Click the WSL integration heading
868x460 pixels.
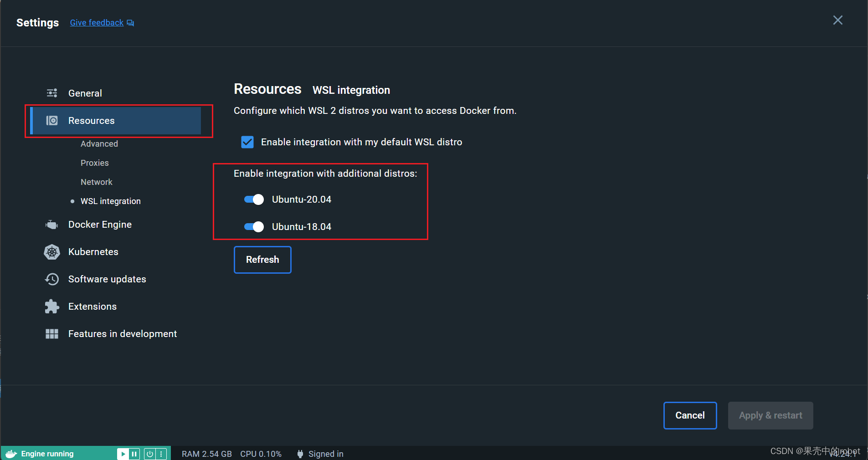(x=351, y=90)
